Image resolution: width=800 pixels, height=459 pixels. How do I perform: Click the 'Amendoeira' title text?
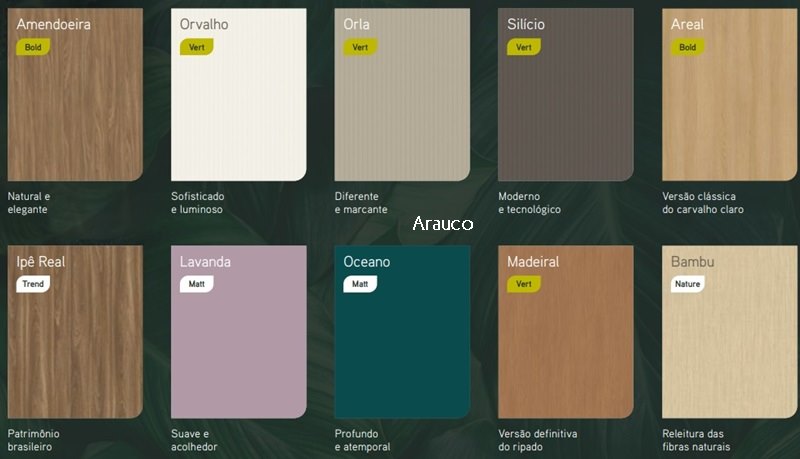pos(54,24)
